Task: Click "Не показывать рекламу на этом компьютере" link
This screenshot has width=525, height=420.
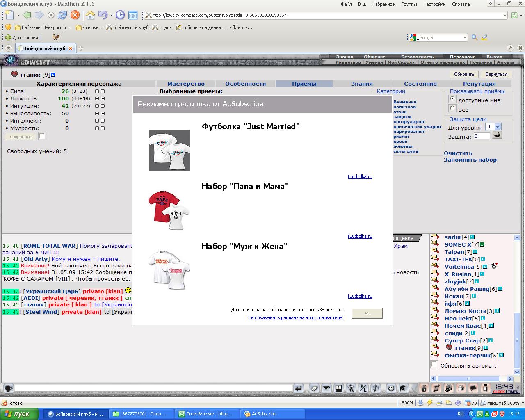Action: click(x=295, y=317)
